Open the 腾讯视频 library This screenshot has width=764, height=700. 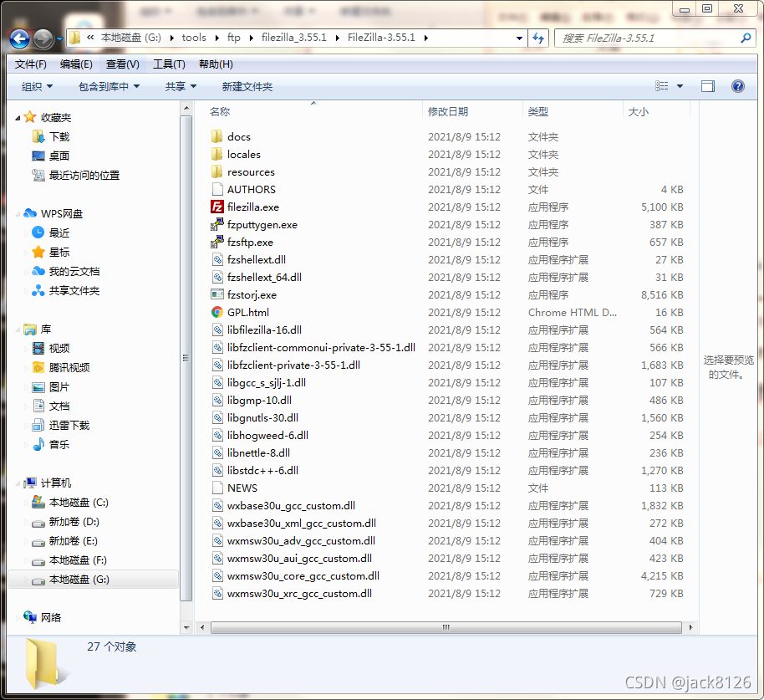point(69,367)
